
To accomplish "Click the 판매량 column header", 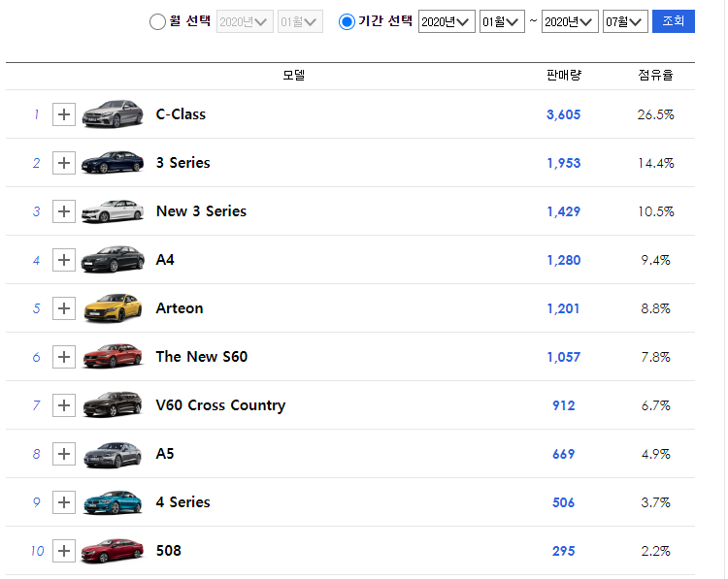I will coord(564,75).
